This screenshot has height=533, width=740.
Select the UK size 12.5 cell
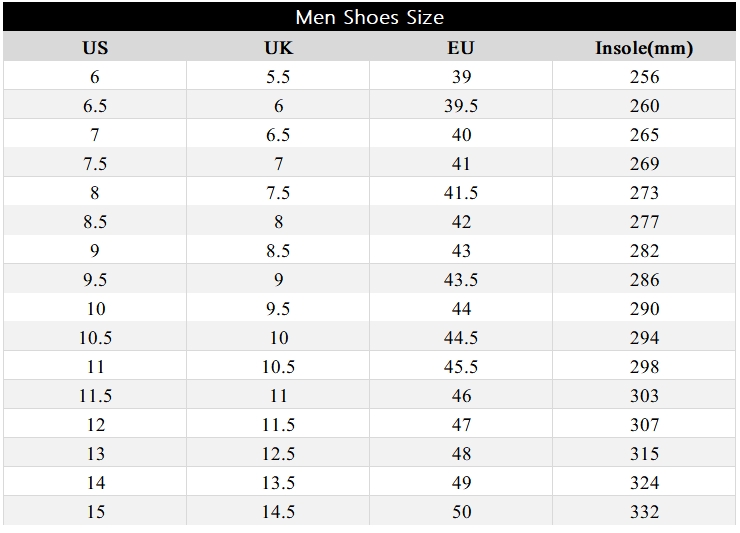tap(278, 454)
